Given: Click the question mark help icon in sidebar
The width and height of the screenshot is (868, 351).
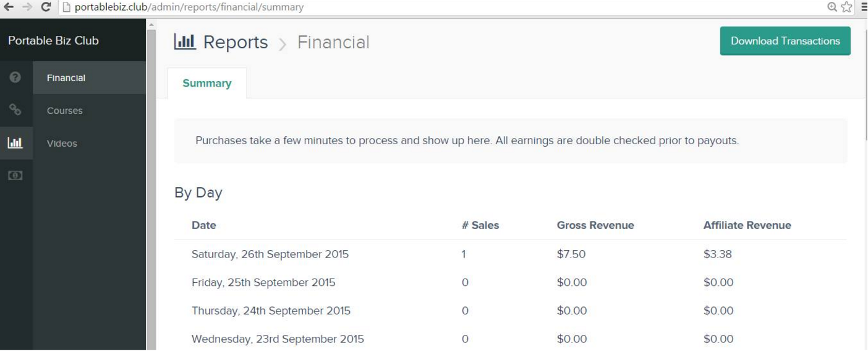Looking at the screenshot, I should click(x=15, y=78).
